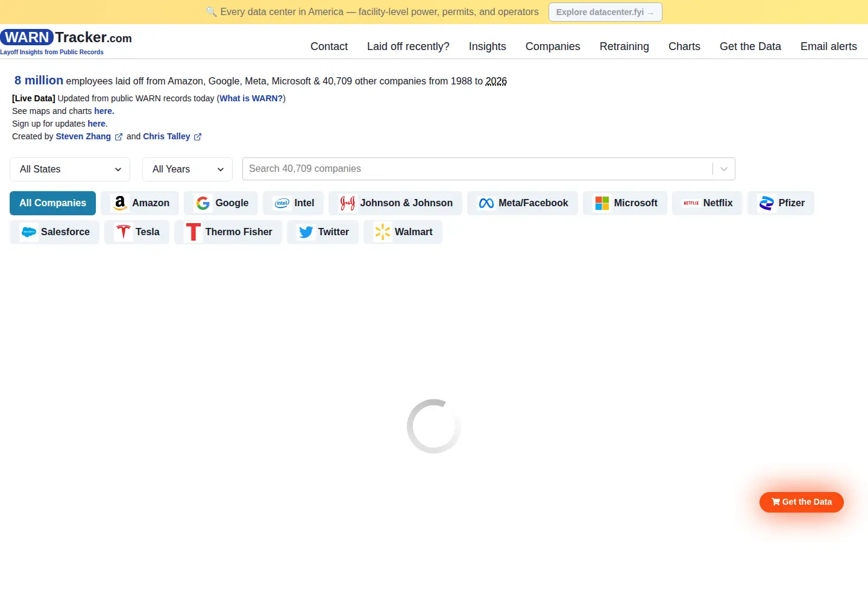
Task: Open the Companies navigation item
Action: 553,46
